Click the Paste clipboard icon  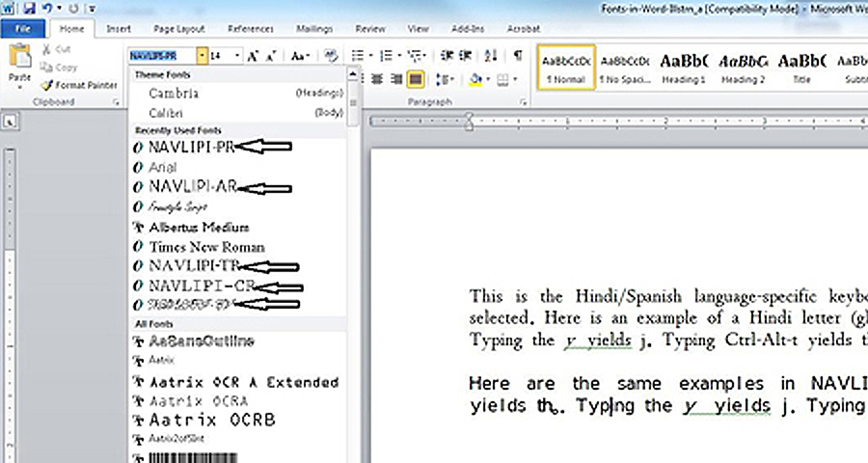click(x=20, y=57)
